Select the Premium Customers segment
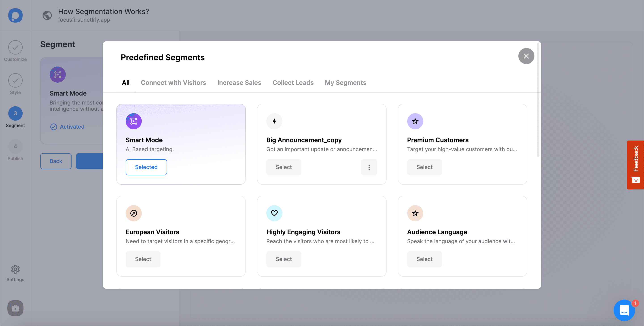 tap(425, 167)
